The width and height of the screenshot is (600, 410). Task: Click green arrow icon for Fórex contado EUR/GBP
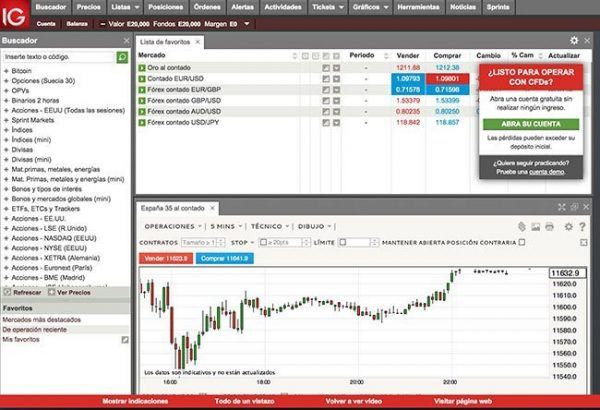coord(142,90)
